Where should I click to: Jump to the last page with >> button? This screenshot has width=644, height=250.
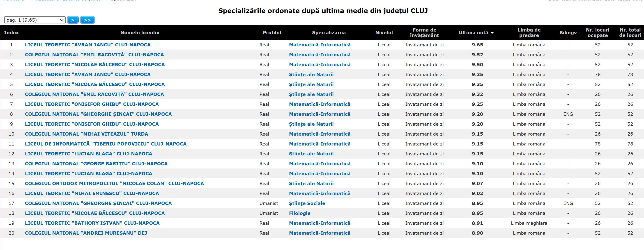coord(87,20)
